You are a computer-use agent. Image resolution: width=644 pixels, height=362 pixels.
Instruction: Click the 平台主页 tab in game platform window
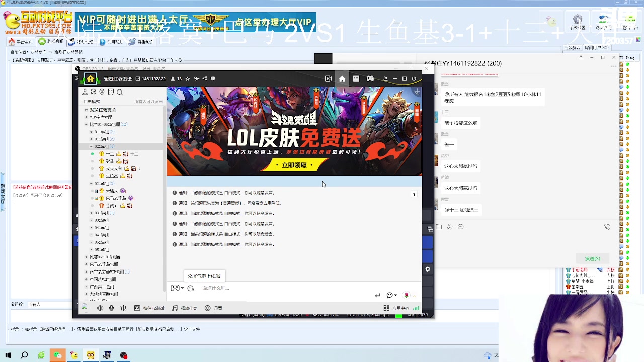(x=21, y=42)
